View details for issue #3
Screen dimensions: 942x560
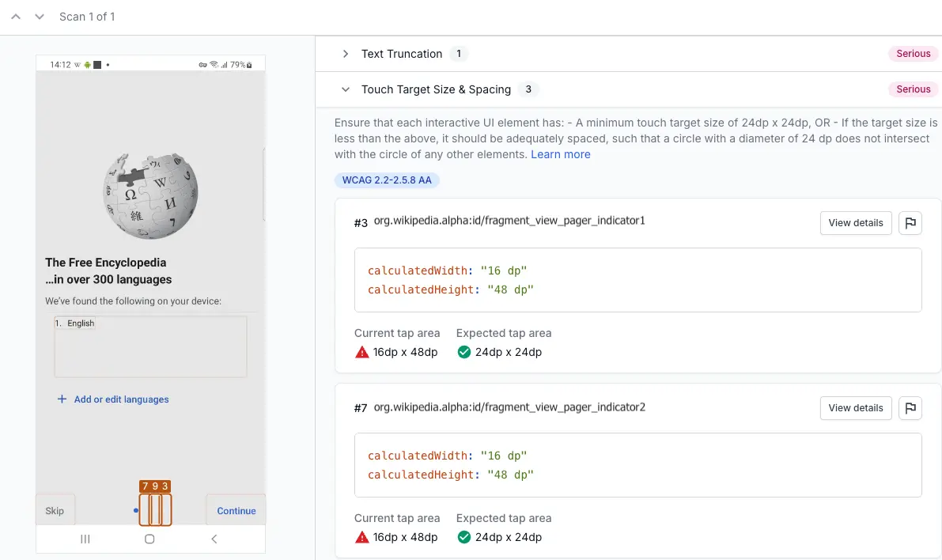pyautogui.click(x=856, y=223)
